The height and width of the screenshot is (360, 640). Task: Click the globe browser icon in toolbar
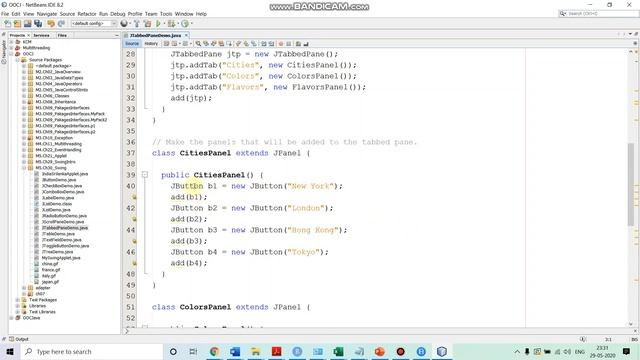coord(124,24)
